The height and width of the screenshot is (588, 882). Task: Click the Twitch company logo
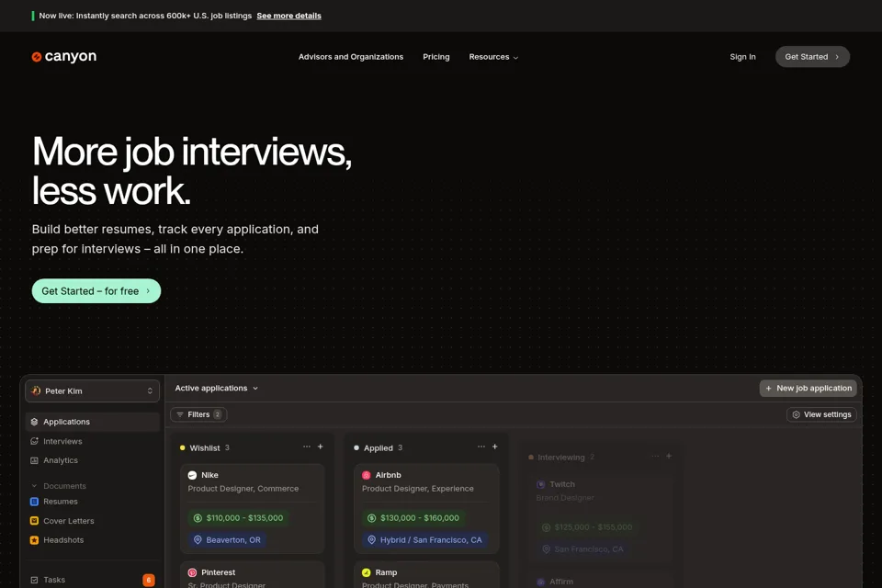540,484
